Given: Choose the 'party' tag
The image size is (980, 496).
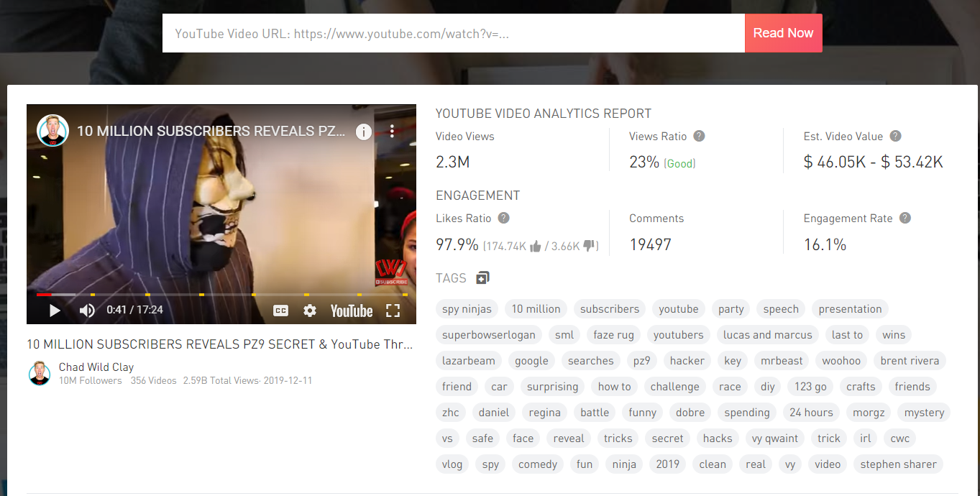Looking at the screenshot, I should (x=731, y=309).
